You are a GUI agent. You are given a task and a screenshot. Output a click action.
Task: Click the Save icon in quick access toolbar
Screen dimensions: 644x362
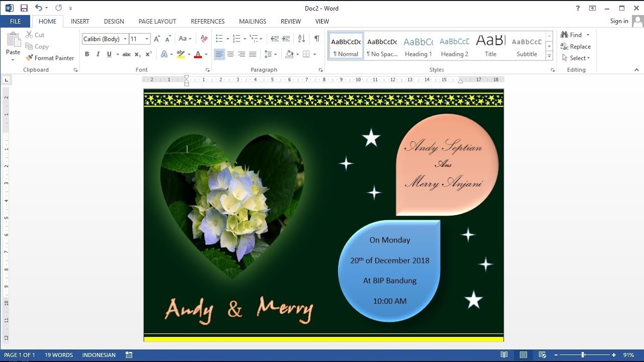tap(24, 8)
